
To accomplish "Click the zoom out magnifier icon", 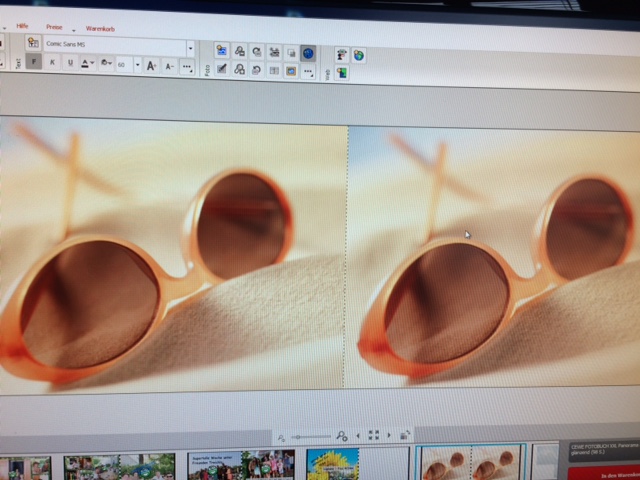I will 281,438.
